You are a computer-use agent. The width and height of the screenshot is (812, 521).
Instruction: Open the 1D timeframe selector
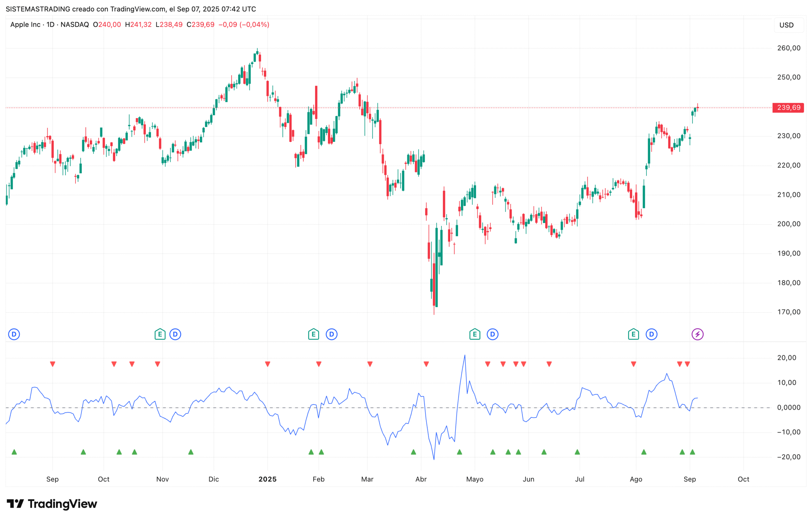(x=49, y=24)
